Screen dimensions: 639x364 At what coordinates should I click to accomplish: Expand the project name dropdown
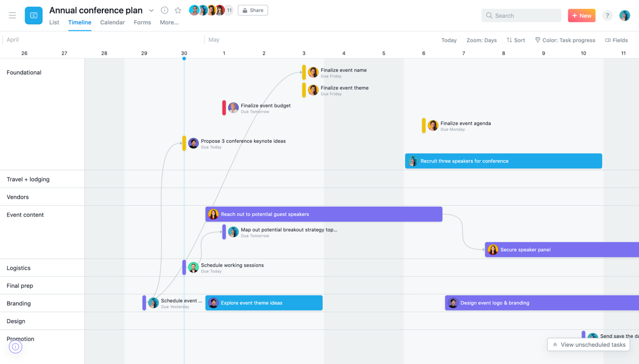click(152, 10)
